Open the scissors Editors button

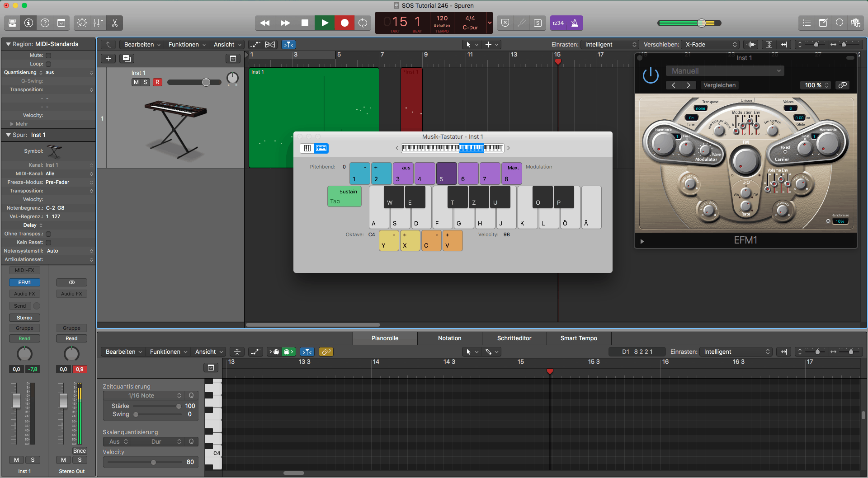coord(115,23)
